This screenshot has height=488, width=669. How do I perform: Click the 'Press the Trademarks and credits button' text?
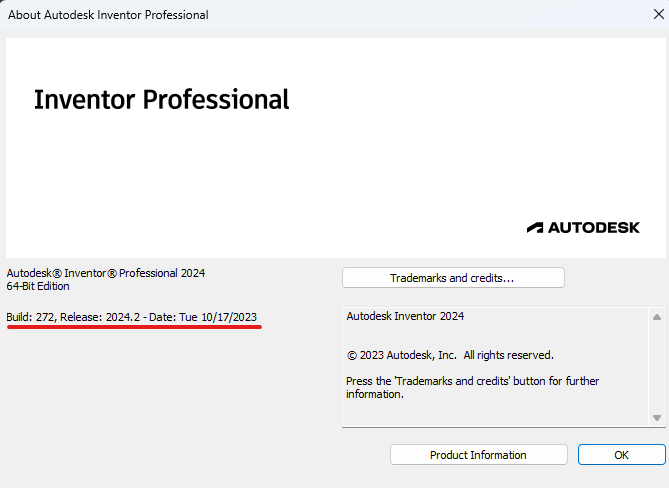point(472,387)
